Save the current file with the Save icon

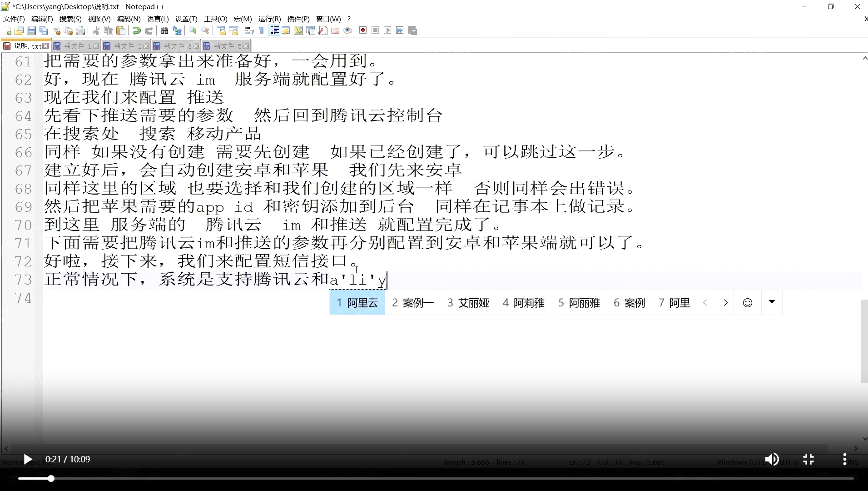coord(31,30)
